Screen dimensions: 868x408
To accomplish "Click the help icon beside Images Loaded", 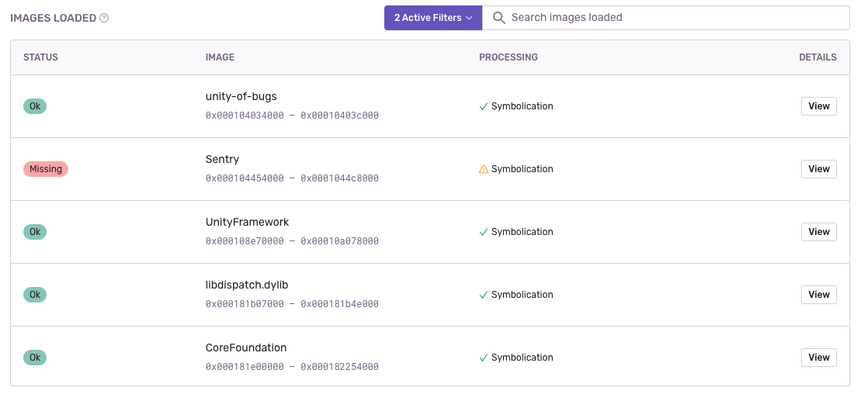I will 104,18.
